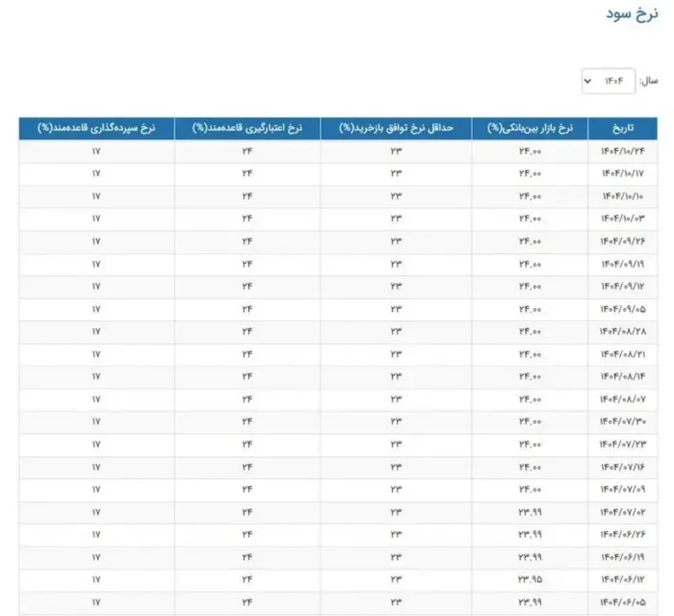Image resolution: width=674 pixels, height=616 pixels.
Task: Select the date cell 1404/10/24
Action: pyautogui.click(x=622, y=151)
